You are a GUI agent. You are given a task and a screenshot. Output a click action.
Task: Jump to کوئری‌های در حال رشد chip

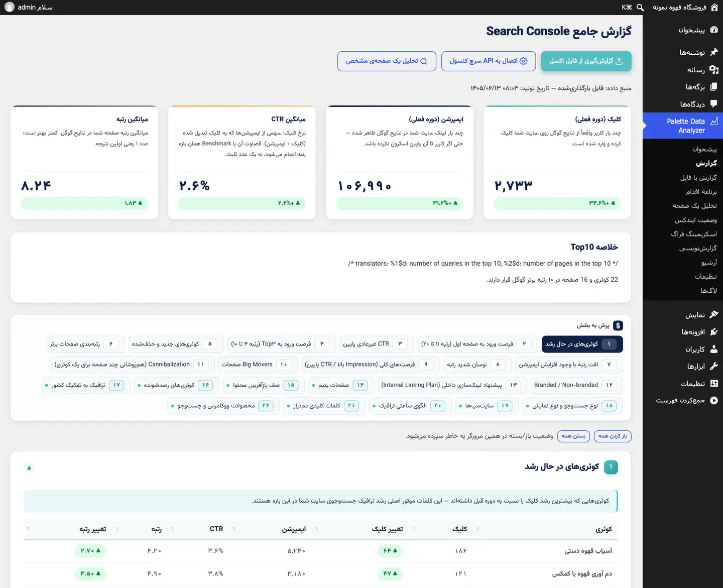(x=582, y=344)
